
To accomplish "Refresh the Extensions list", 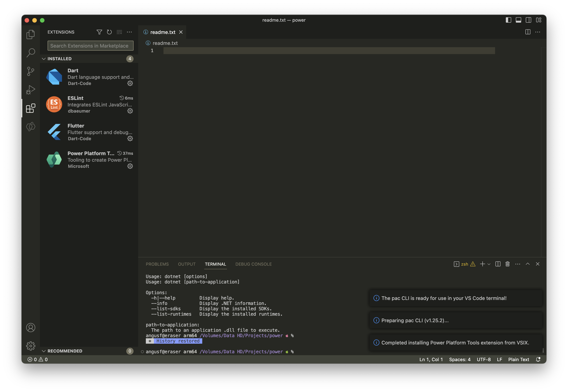I will pyautogui.click(x=109, y=32).
